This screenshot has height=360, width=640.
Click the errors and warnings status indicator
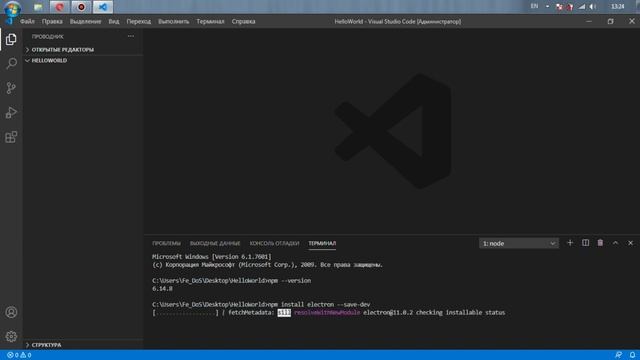(19, 355)
